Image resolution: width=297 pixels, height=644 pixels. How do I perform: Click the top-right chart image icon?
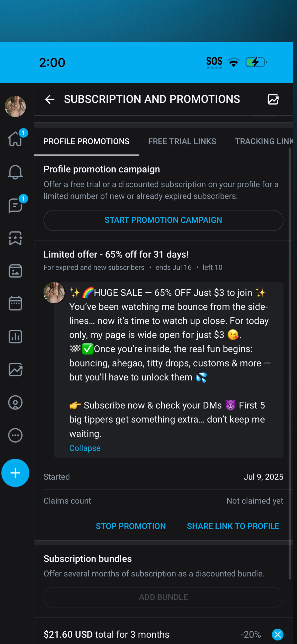273,99
